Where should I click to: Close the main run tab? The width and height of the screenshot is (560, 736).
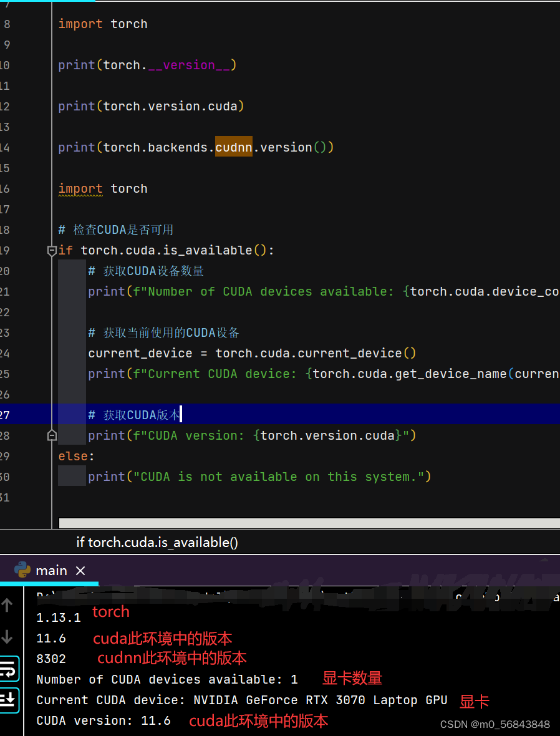[80, 571]
